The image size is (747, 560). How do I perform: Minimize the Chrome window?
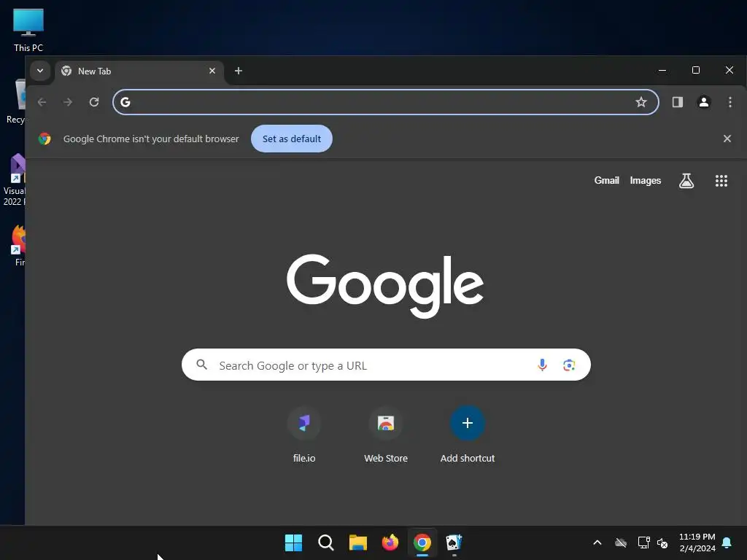coord(662,70)
